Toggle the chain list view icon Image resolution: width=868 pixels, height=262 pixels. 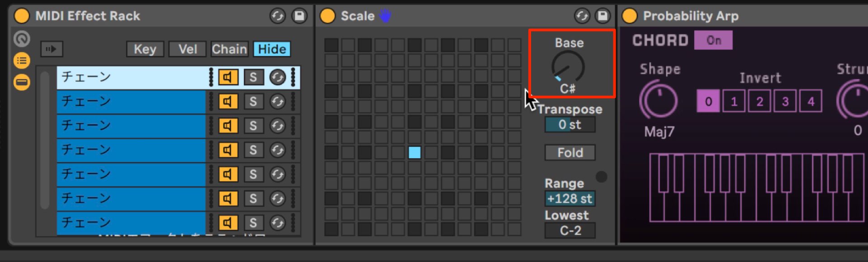pyautogui.click(x=21, y=61)
